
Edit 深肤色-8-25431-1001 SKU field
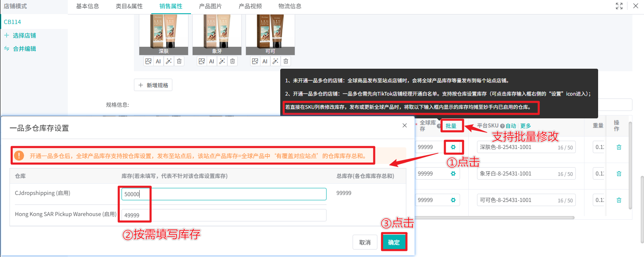tap(526, 147)
